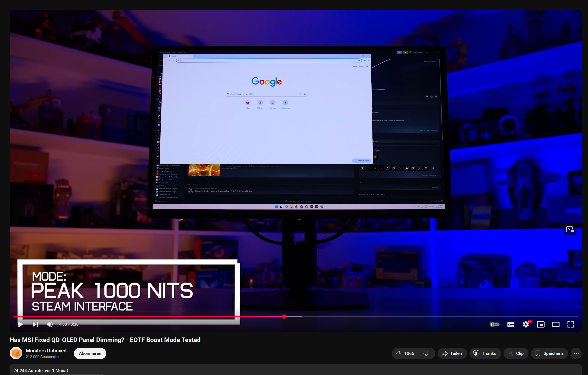Enter fullscreen mode
588x375 pixels.
click(x=570, y=324)
